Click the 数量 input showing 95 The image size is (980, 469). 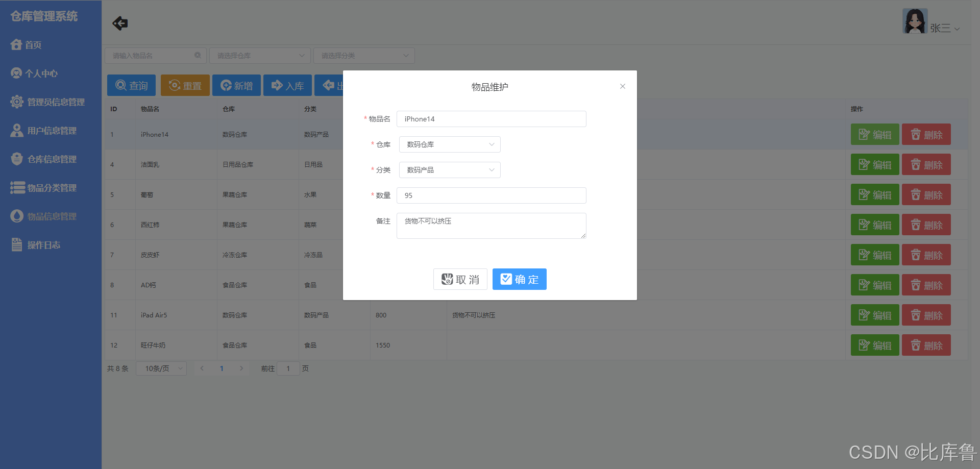(x=491, y=195)
